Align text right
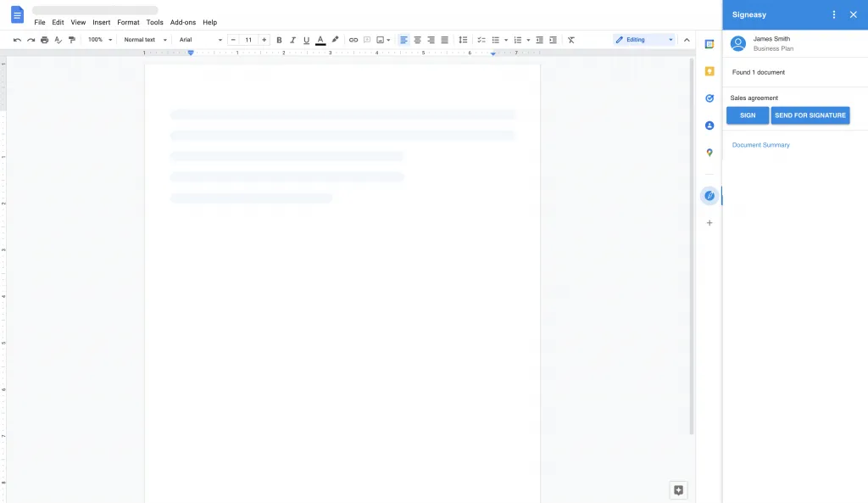Image resolution: width=868 pixels, height=503 pixels. [431, 40]
